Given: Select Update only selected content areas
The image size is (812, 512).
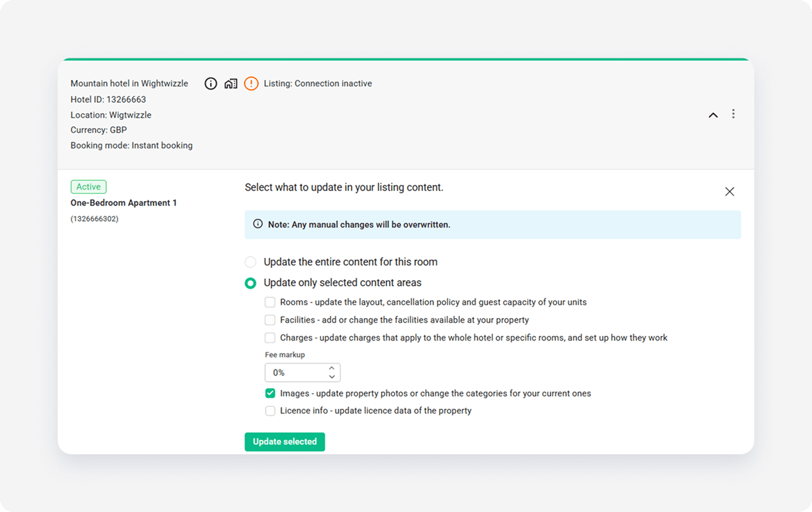Looking at the screenshot, I should 250,283.
